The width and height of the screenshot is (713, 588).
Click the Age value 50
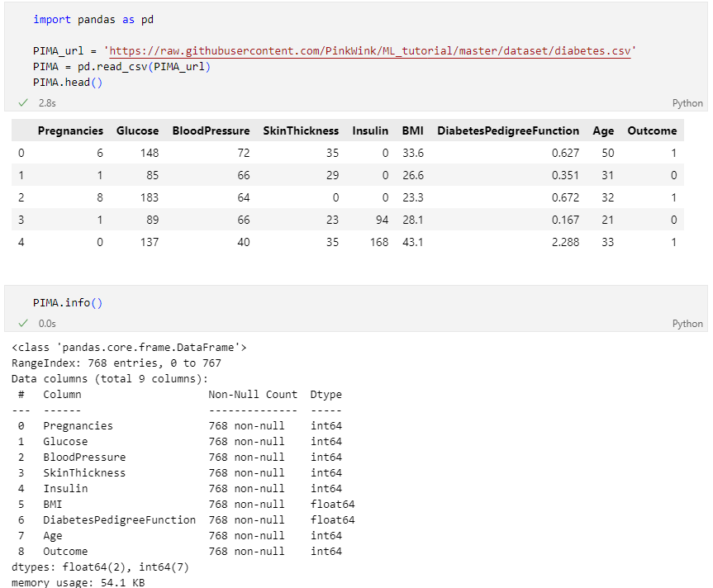pos(608,153)
